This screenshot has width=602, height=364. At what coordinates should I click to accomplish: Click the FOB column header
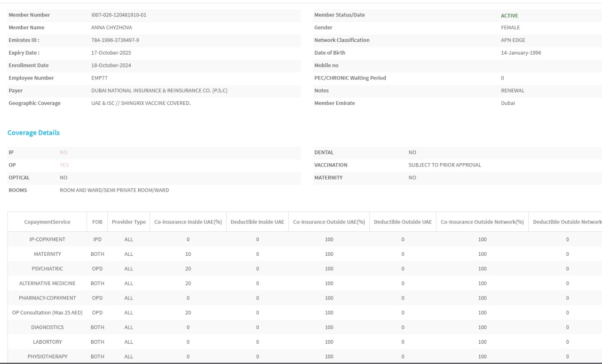pyautogui.click(x=97, y=222)
